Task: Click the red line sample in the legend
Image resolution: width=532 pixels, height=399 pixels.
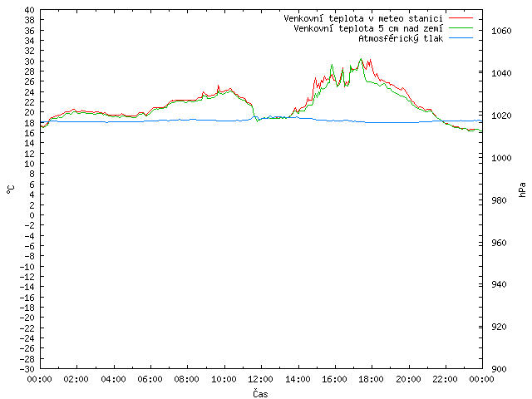Action: (x=461, y=17)
